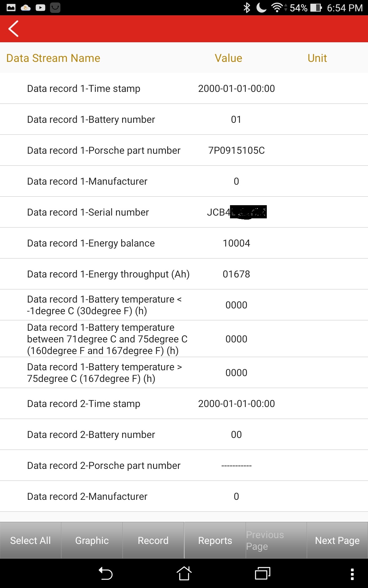
Task: Start recording with the Record button
Action: 153,541
